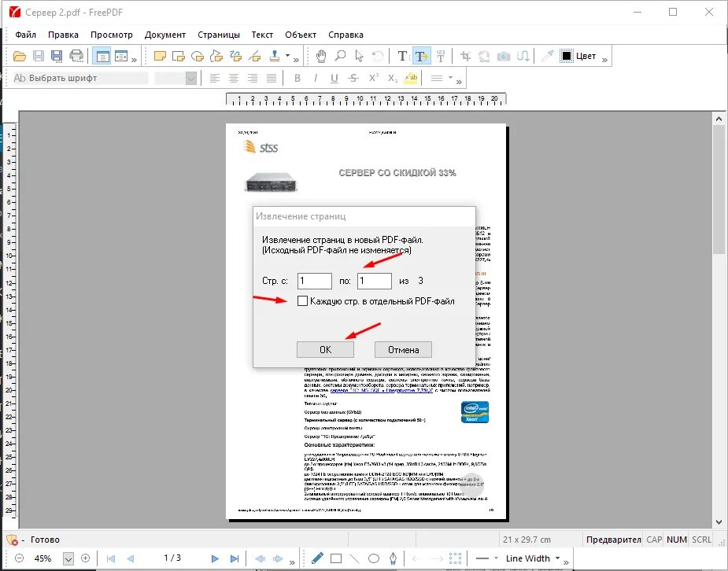728x571 pixels.
Task: Select the pencil drawing tool
Action: coord(317,558)
